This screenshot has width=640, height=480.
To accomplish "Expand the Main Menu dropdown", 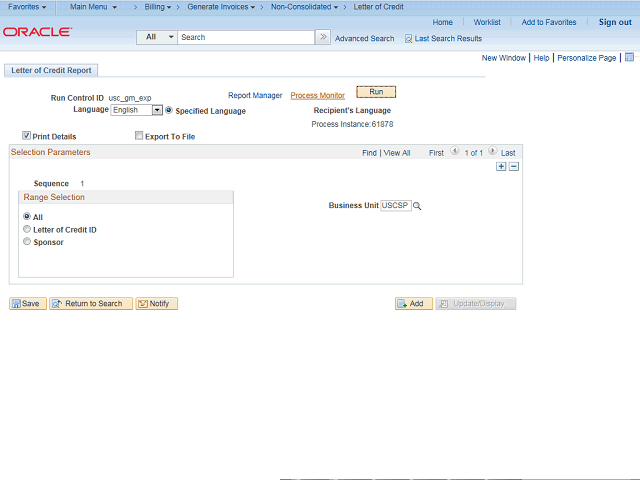I will pos(93,7).
